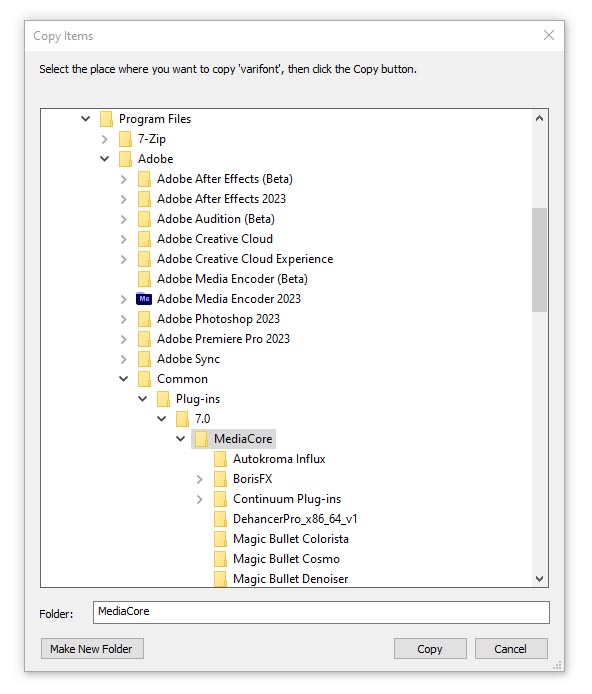592x694 pixels.
Task: Select the Magic Bullet Denoiser folder
Action: point(291,578)
